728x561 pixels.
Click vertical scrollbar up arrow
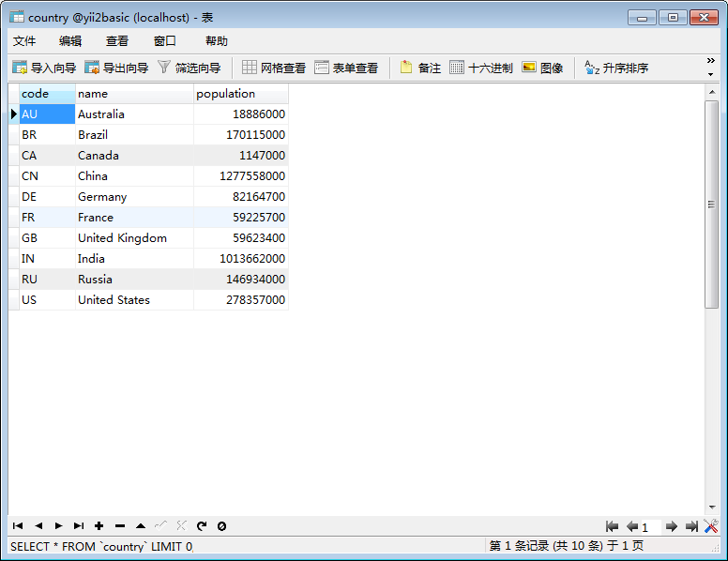click(x=711, y=92)
